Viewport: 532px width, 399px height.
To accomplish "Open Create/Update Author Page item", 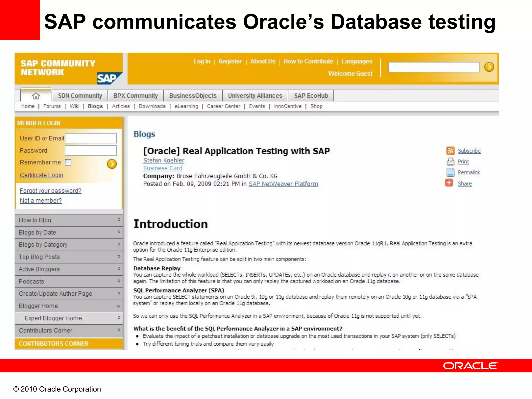I will (69, 294).
